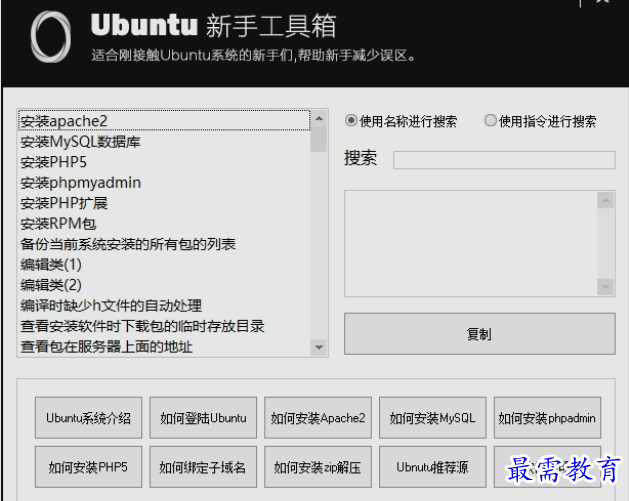Open 如何安装phpadmin guide
629x501 pixels.
pos(547,418)
